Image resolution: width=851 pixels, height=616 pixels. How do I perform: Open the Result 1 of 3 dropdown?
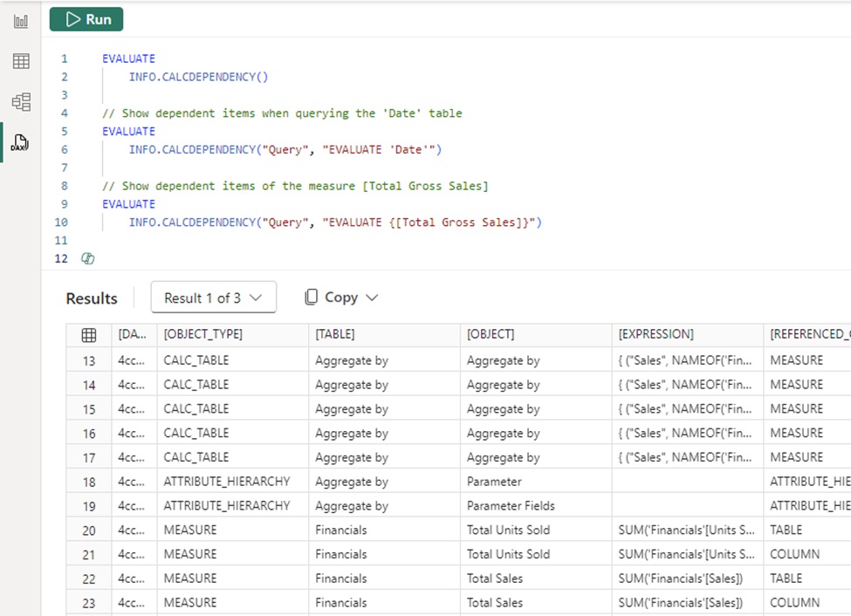(213, 298)
